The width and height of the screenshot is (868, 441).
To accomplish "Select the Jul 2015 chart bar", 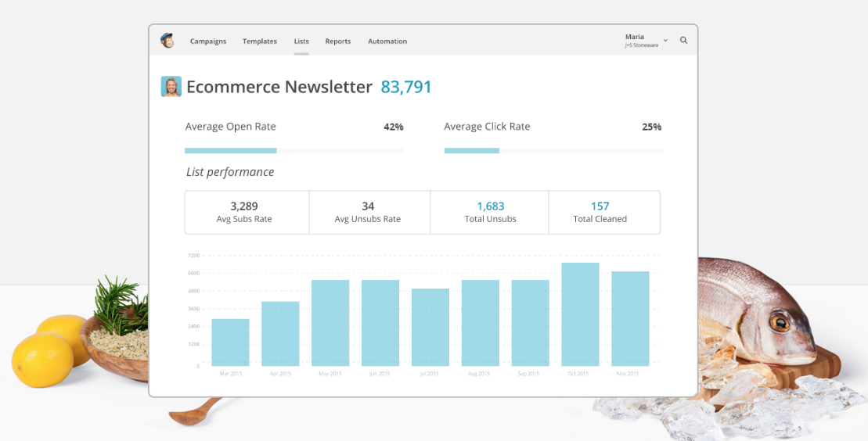I will click(x=430, y=328).
